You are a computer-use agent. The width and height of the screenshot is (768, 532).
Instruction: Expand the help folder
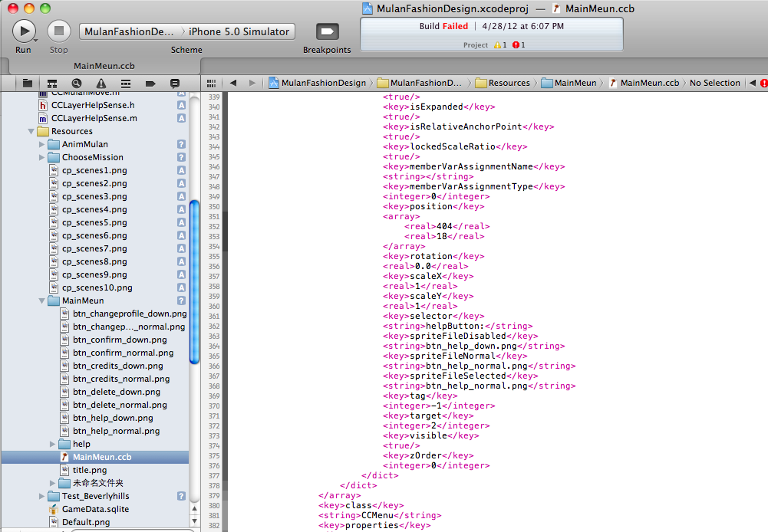(53, 444)
